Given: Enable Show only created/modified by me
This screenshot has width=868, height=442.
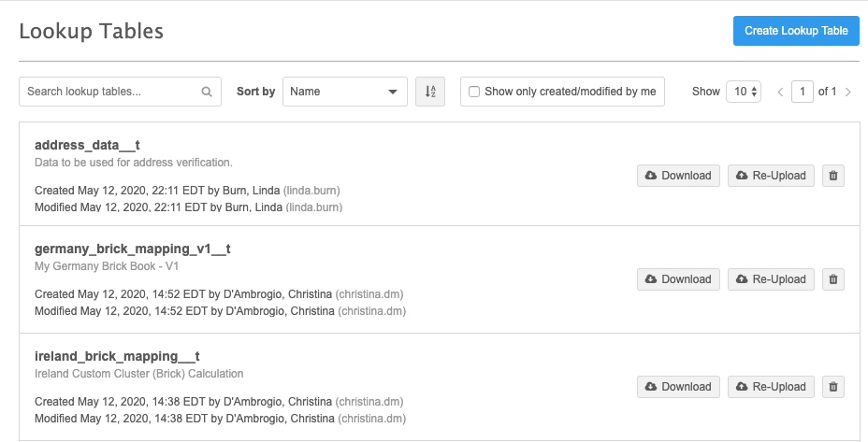Looking at the screenshot, I should [474, 92].
